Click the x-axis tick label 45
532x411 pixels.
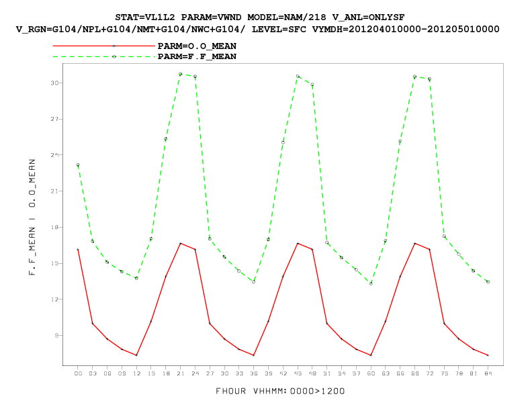coord(298,373)
